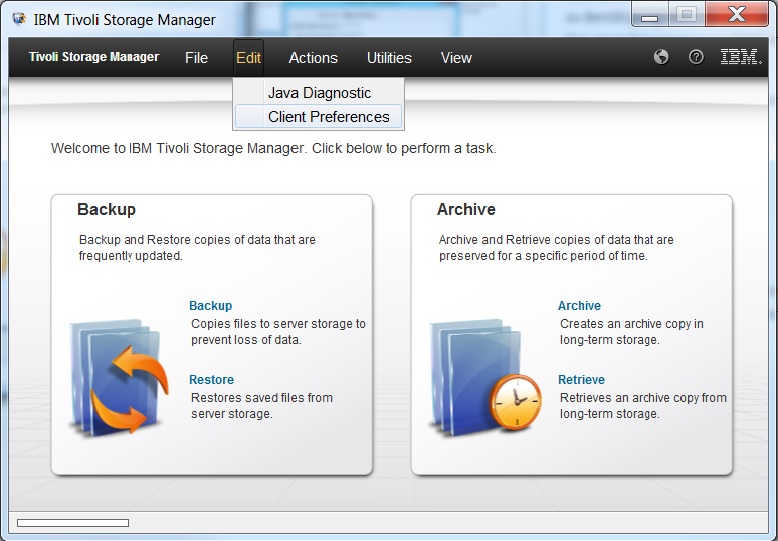Click 'Creates an archive copy' description
Image resolution: width=778 pixels, height=541 pixels.
(x=632, y=332)
